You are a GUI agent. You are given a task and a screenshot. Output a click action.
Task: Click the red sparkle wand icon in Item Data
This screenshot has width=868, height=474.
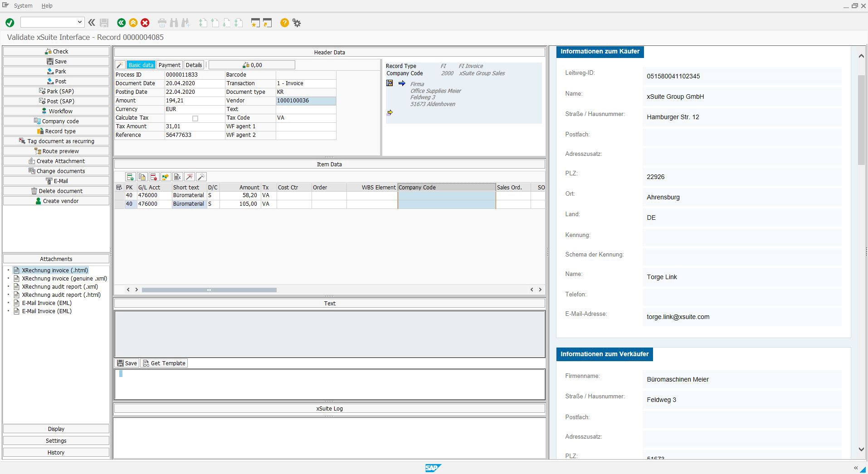coord(189,177)
